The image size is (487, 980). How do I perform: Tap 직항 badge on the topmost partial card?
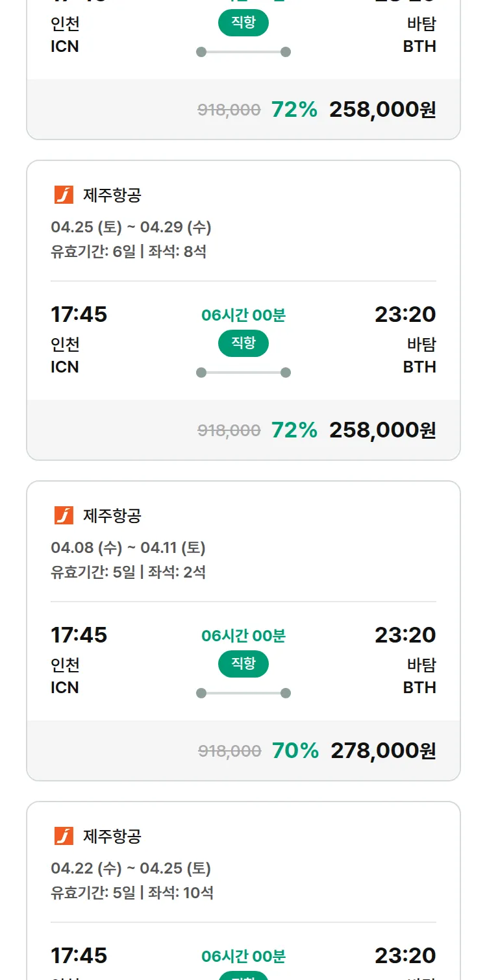(x=243, y=23)
